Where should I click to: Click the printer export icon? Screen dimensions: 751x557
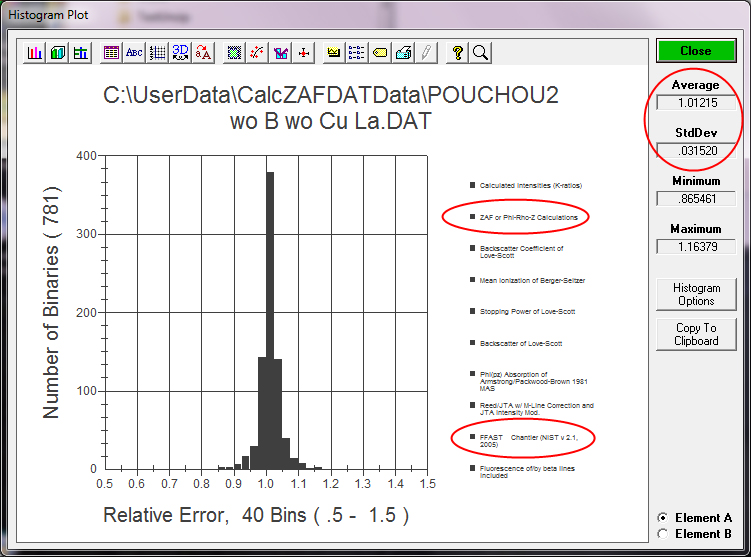[x=404, y=52]
